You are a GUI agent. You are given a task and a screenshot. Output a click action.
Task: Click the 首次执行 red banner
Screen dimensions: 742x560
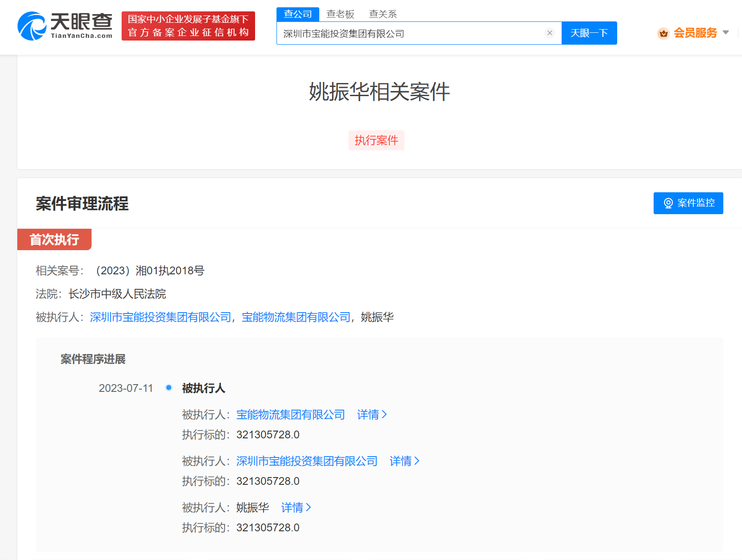pyautogui.click(x=54, y=239)
